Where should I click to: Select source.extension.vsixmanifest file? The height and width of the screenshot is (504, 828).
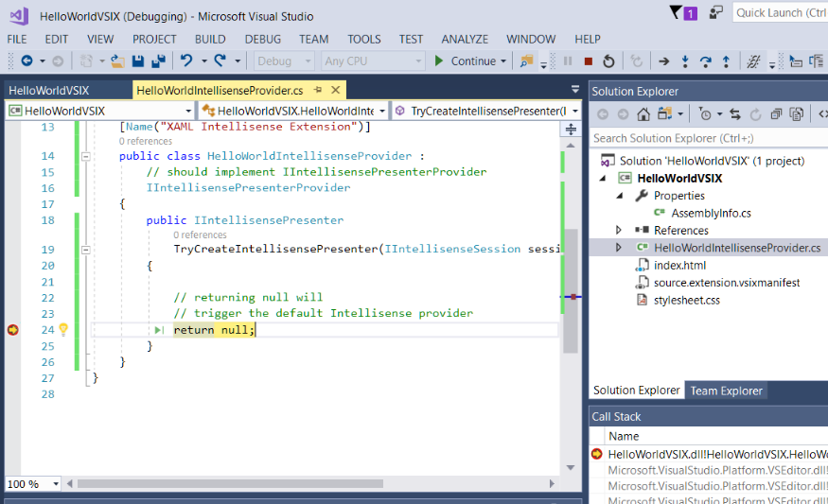pos(727,283)
